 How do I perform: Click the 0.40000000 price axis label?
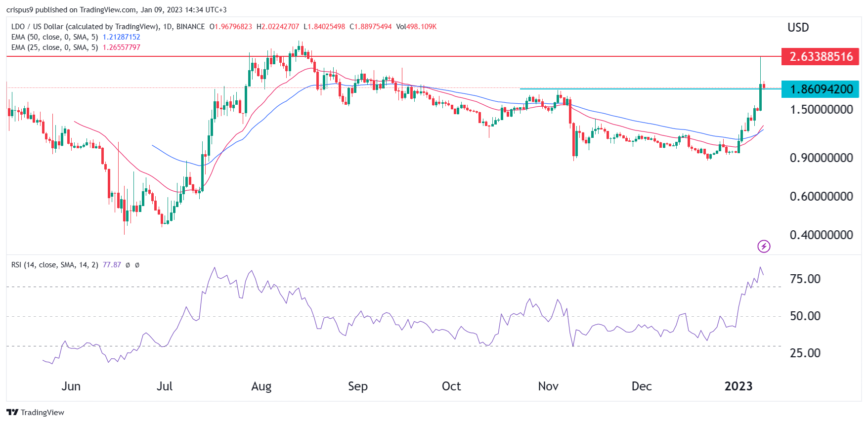(821, 235)
